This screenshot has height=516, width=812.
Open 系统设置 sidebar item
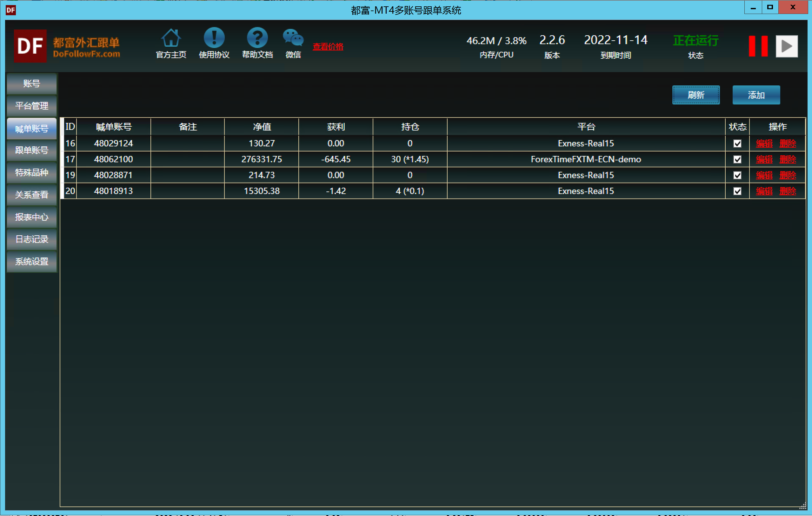32,261
